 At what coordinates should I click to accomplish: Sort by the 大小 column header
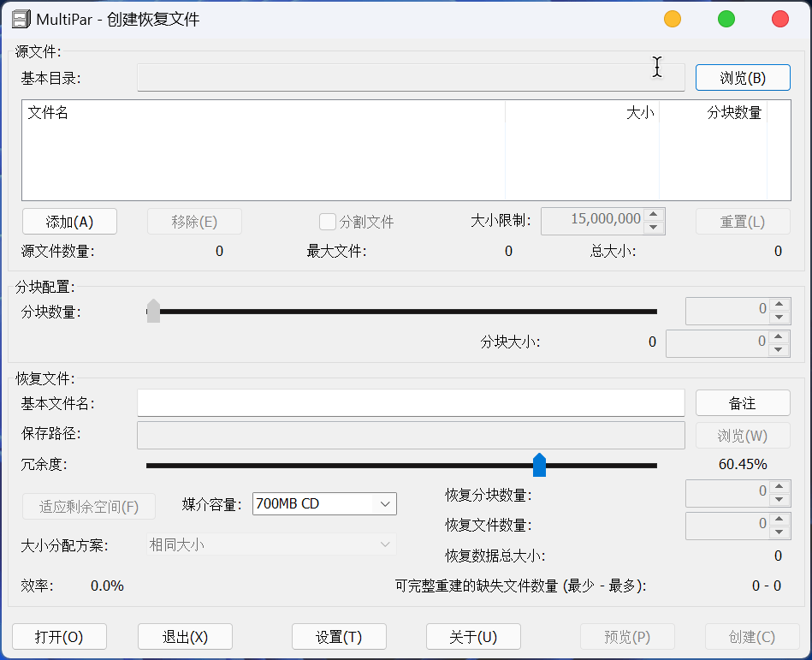coord(582,112)
